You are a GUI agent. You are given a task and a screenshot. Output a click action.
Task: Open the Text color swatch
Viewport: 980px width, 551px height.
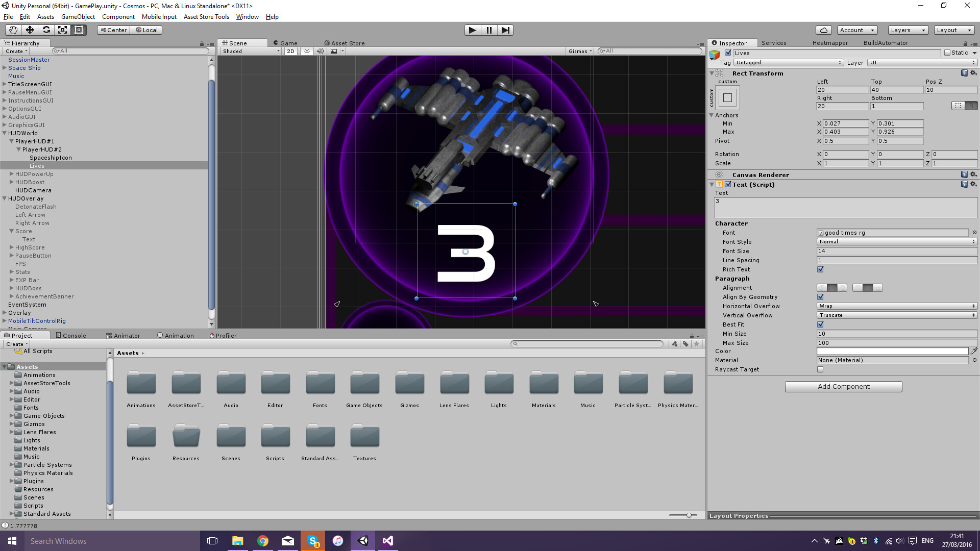[892, 351]
